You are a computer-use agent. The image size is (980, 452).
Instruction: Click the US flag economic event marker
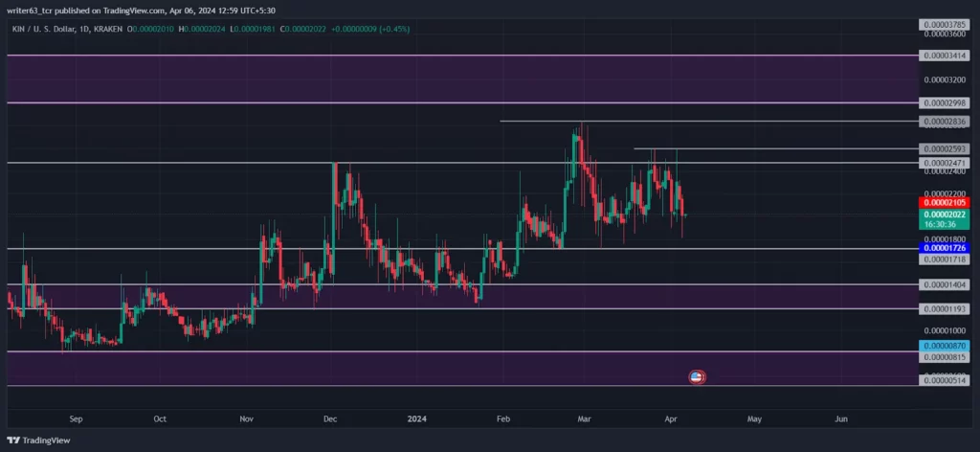point(697,377)
